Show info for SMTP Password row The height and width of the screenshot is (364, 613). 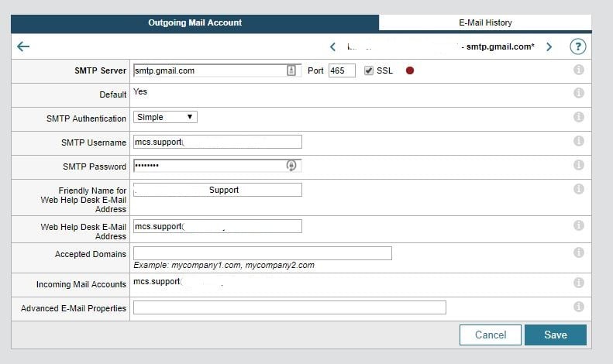[579, 165]
